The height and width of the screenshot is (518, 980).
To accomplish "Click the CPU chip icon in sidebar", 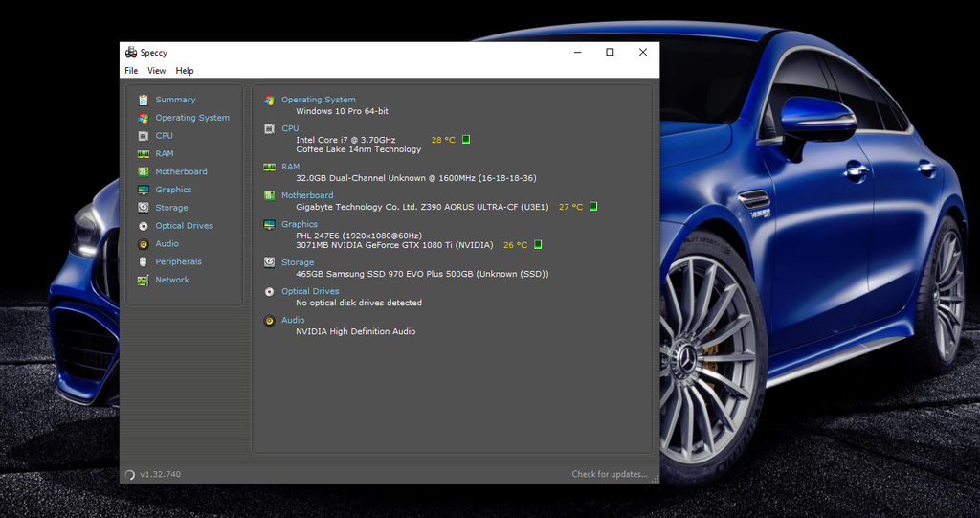I will pyautogui.click(x=144, y=136).
